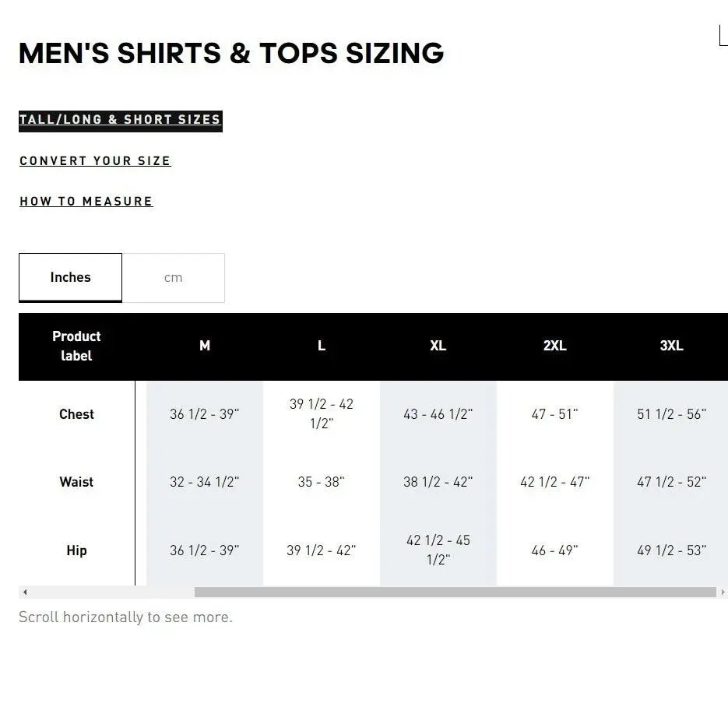Select the L size column header
728x728 pixels.
322,346
